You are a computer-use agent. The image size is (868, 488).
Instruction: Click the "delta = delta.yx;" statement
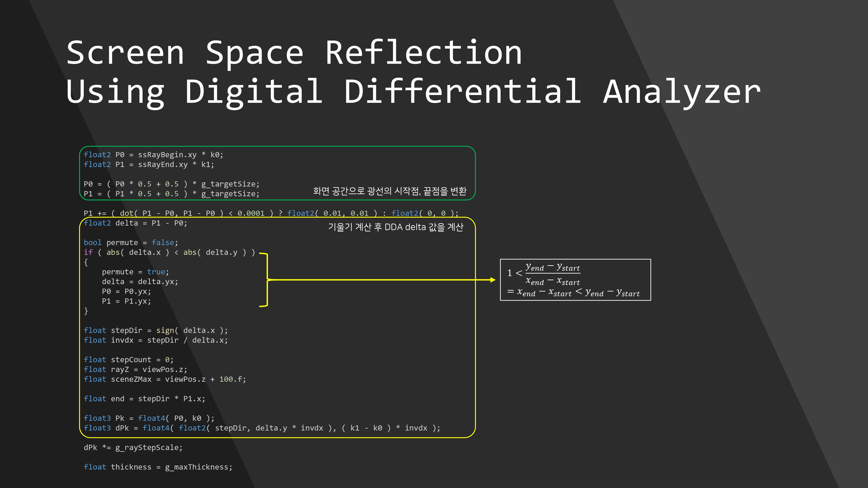[x=140, y=282]
